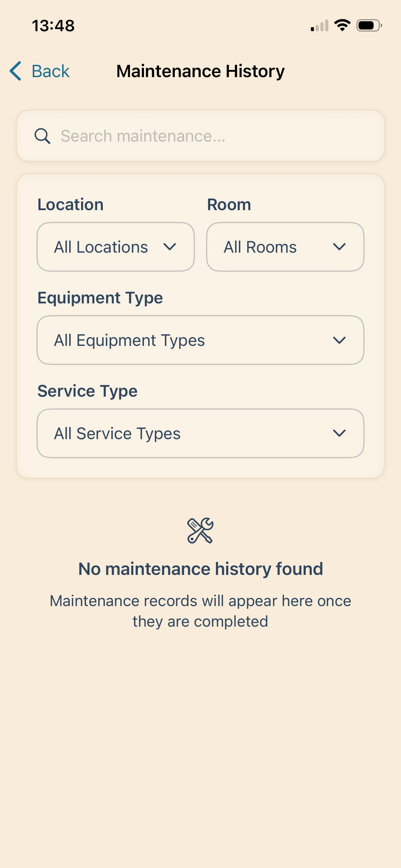This screenshot has height=868, width=401.
Task: Tap the back chevron arrow icon
Action: pyautogui.click(x=16, y=71)
